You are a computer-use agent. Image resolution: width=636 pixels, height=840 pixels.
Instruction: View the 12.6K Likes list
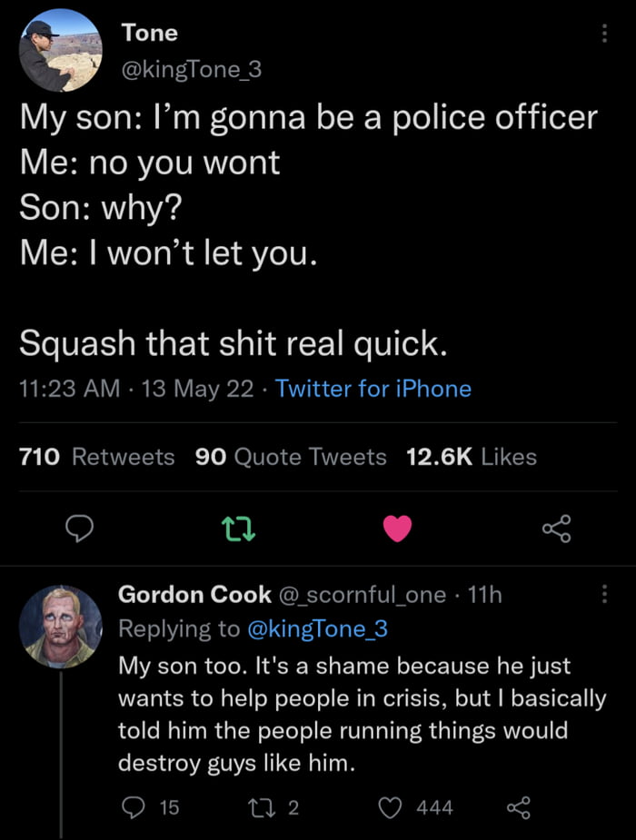tap(471, 457)
